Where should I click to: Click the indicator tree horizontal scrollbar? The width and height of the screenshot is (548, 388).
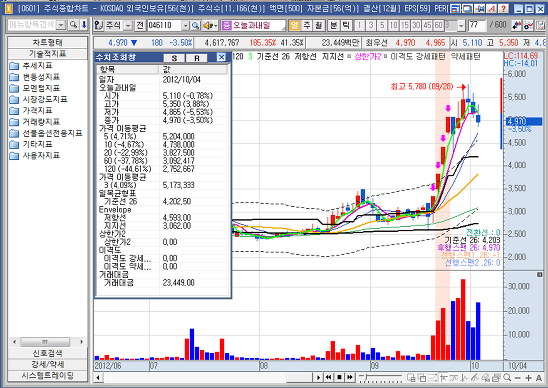pos(48,342)
